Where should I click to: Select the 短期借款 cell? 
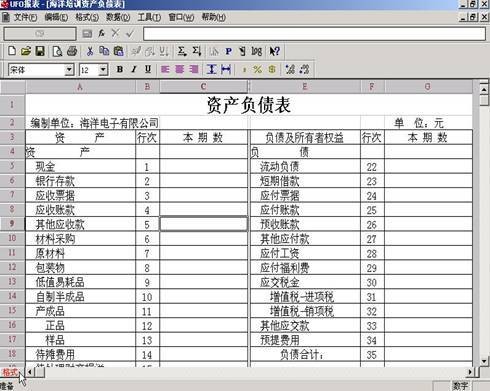305,181
